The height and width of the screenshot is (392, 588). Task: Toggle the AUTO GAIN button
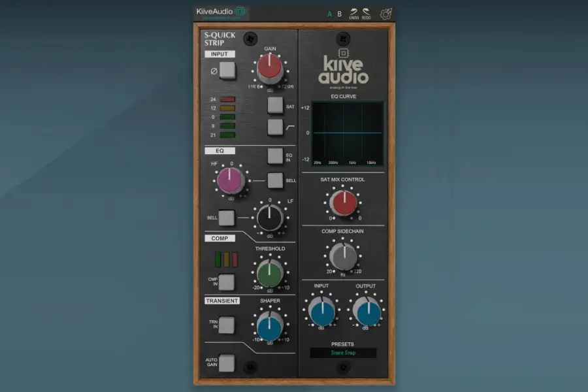tap(227, 363)
